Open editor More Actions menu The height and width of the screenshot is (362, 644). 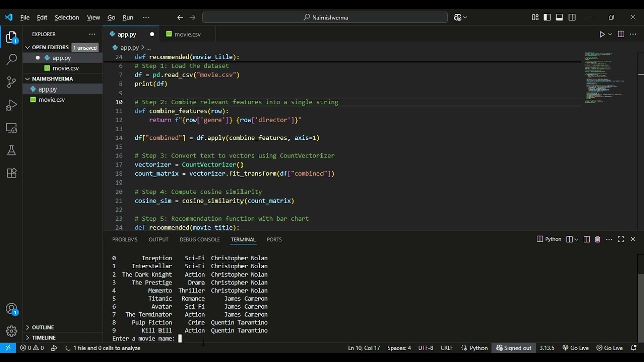(x=633, y=34)
